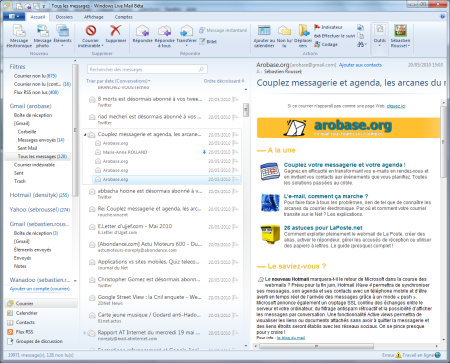Click the binoculars search icon in ribbon
Screen dimensions: 450x363
(361, 44)
